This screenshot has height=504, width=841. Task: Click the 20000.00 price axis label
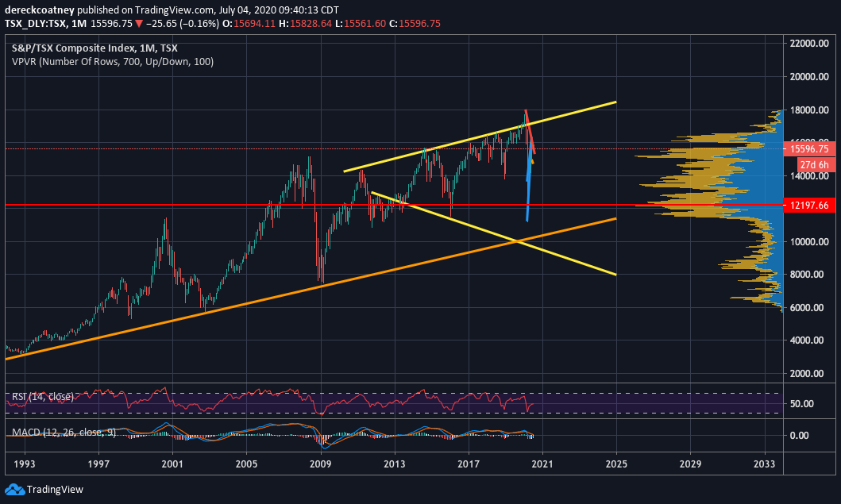(x=809, y=77)
